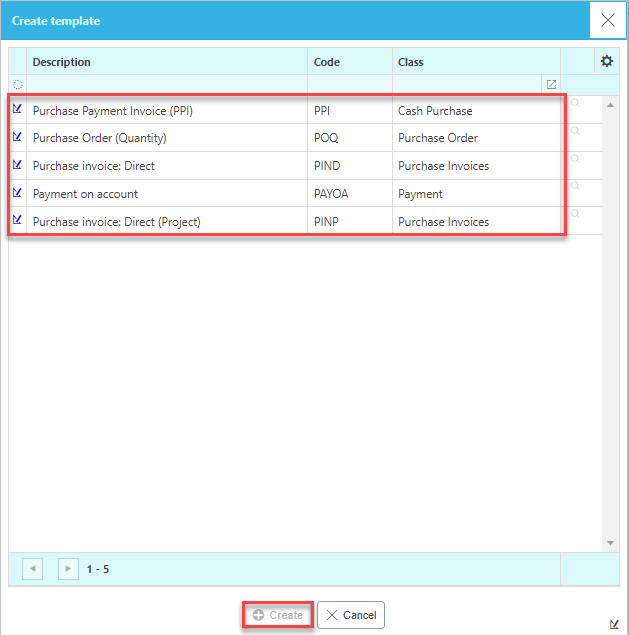This screenshot has width=629, height=635.
Task: Click magnifier icon beside Purchase Order row
Action: click(576, 131)
